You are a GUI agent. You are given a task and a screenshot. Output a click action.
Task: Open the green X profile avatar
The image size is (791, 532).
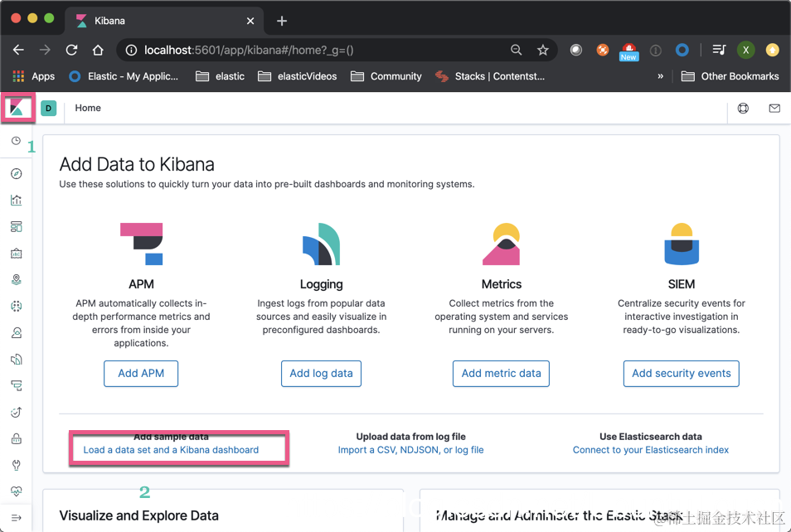coord(745,50)
